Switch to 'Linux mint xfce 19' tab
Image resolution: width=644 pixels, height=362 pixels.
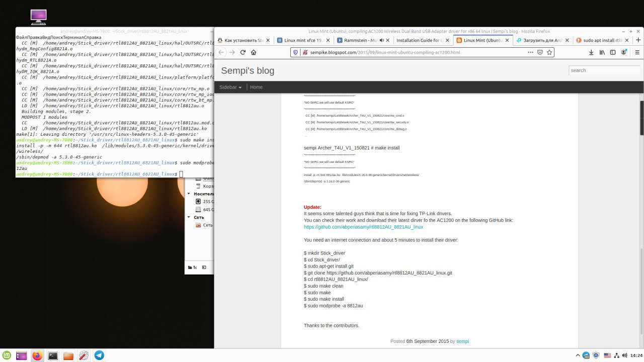303,40
